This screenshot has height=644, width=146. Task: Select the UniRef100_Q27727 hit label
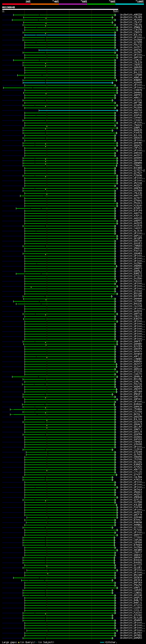click(x=131, y=565)
